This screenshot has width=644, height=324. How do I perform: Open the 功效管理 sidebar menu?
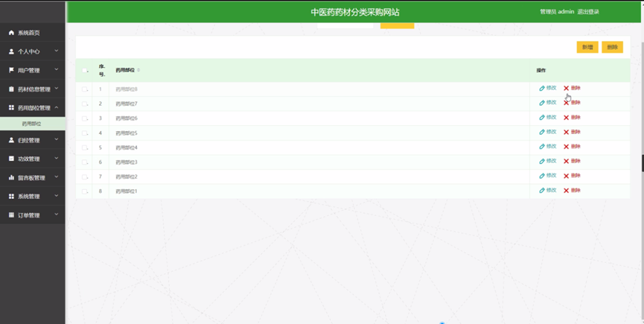pyautogui.click(x=33, y=159)
